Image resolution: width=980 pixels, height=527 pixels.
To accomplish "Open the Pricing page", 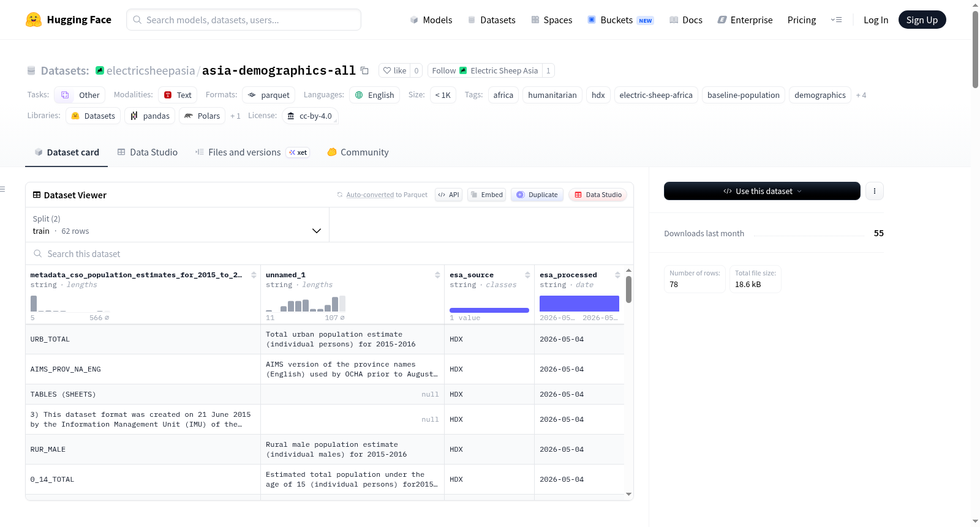I will coord(802,20).
